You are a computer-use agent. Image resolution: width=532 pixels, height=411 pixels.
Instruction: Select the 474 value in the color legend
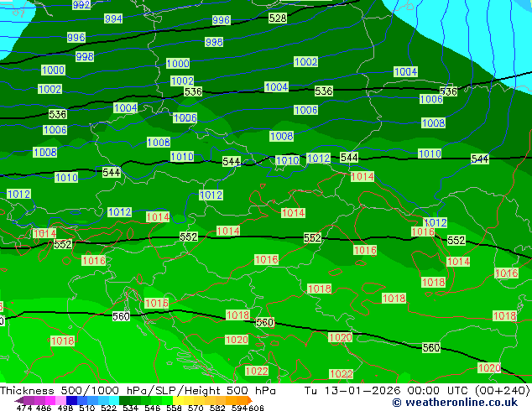[x=25, y=408]
